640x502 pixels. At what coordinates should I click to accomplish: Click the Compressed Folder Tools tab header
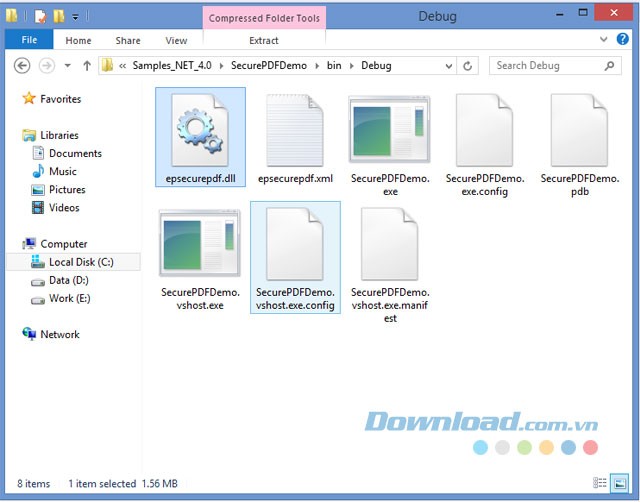click(264, 18)
